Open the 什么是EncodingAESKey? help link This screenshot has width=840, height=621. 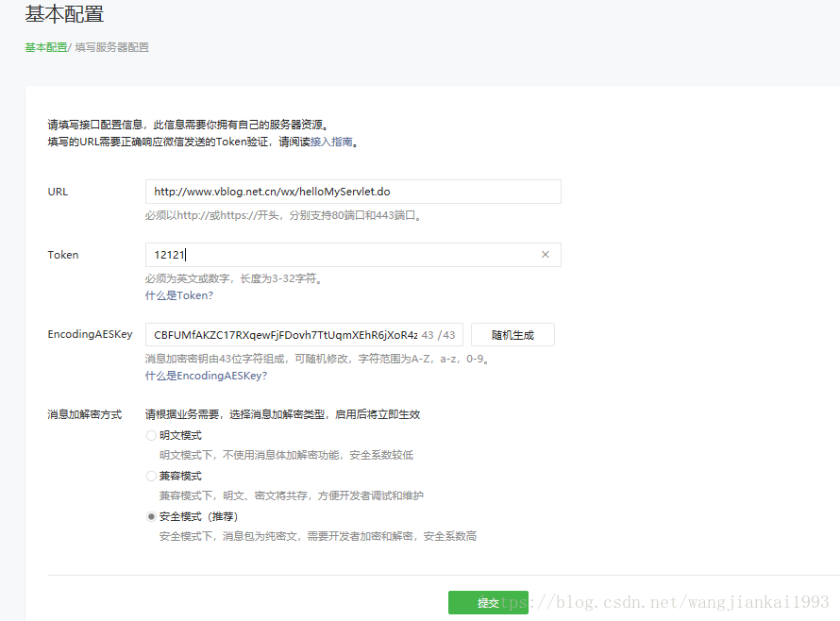206,376
